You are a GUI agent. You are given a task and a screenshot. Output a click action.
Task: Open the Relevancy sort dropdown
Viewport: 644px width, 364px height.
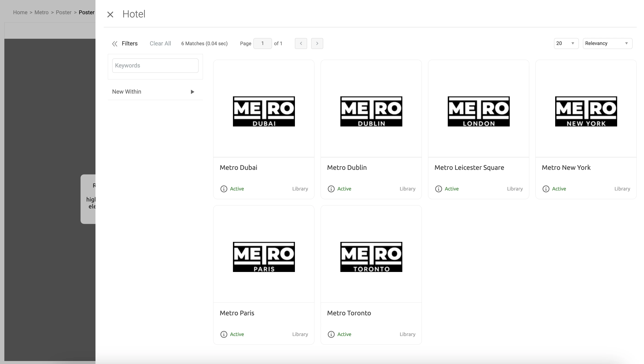click(608, 44)
